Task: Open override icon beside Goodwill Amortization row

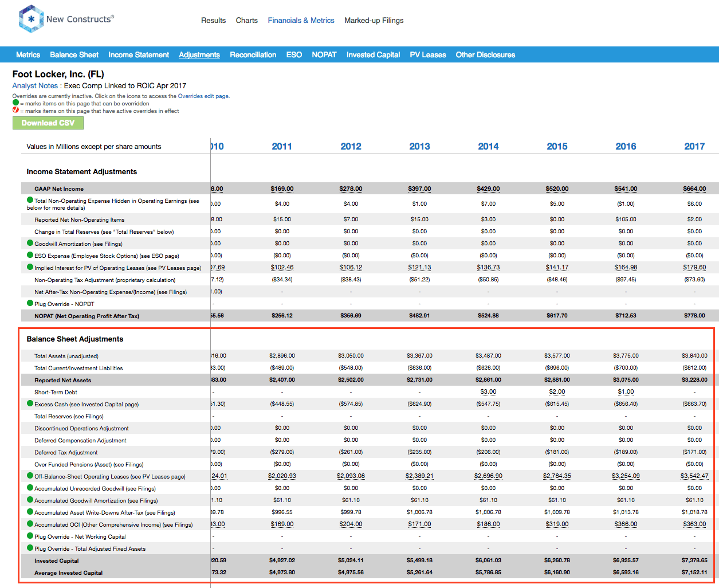Action: [x=30, y=243]
